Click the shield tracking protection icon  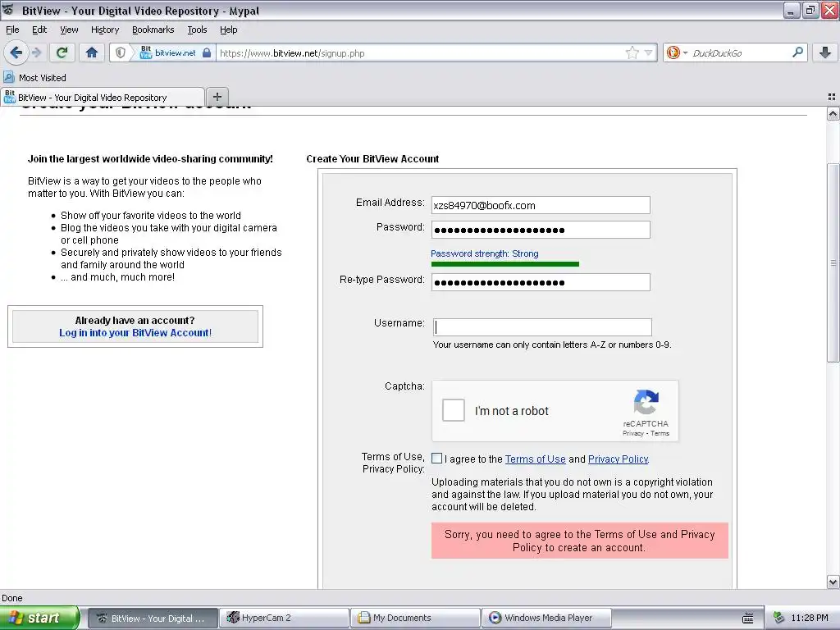(x=121, y=52)
